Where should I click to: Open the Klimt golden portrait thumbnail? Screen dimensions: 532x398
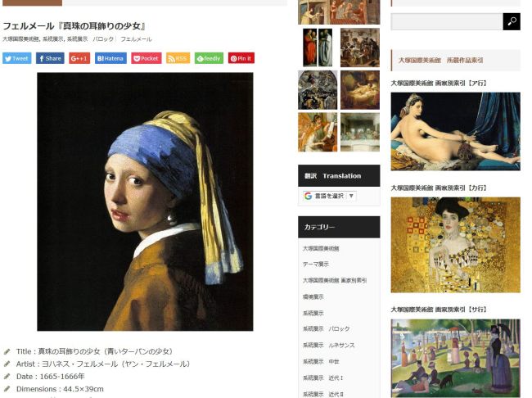click(x=455, y=245)
